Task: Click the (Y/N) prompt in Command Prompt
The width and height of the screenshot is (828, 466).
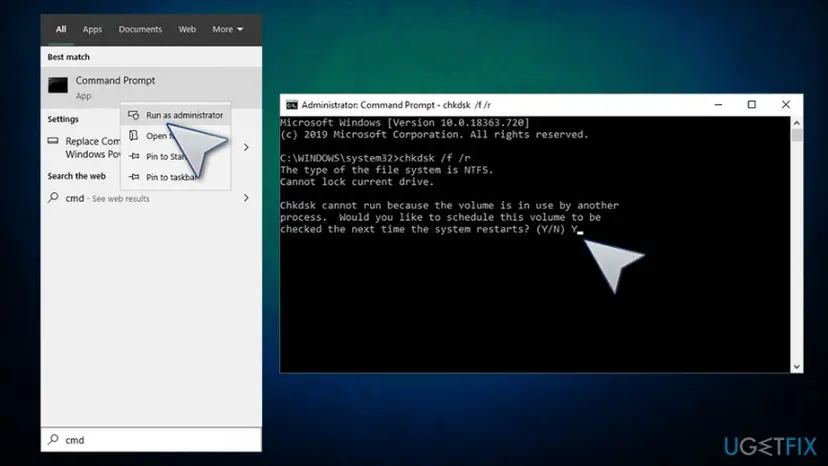Action: (550, 229)
